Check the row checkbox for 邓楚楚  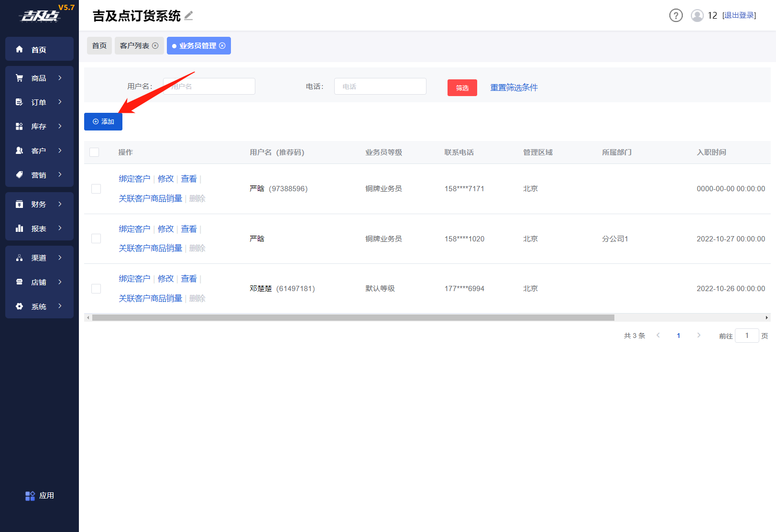96,289
